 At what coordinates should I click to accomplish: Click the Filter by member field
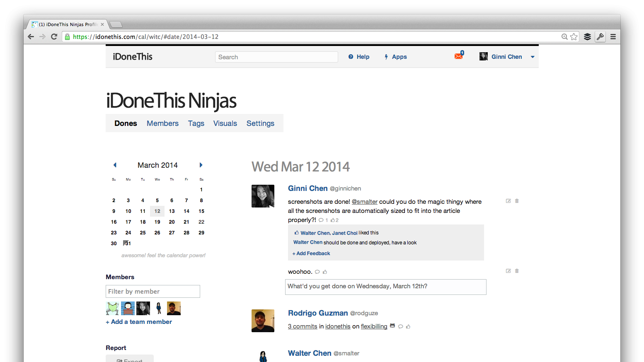(x=153, y=292)
